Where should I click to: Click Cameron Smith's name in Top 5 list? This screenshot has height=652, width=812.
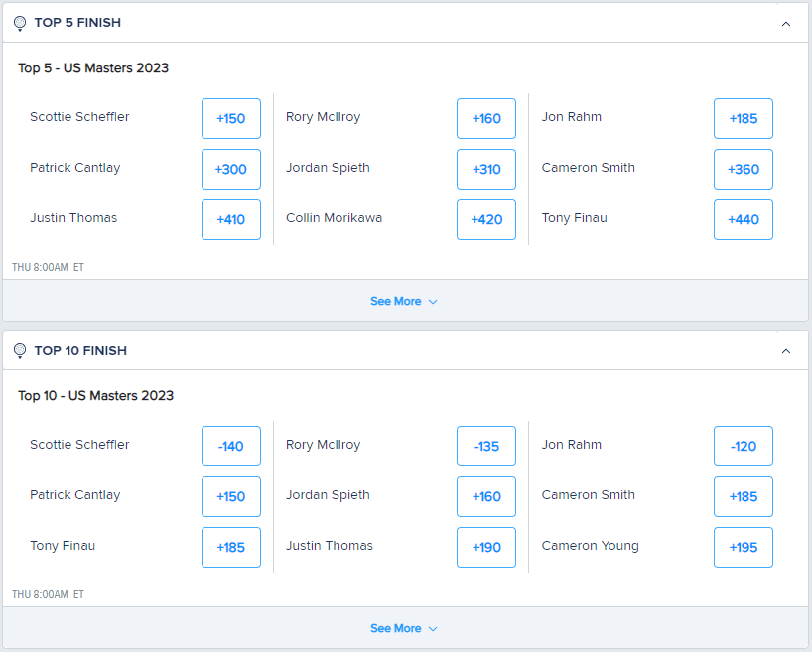click(x=589, y=168)
